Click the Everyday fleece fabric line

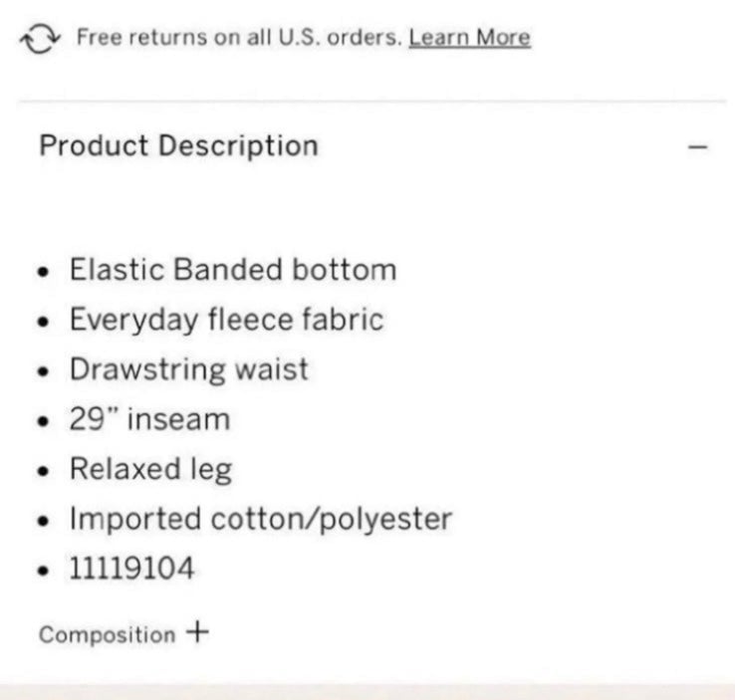click(227, 320)
